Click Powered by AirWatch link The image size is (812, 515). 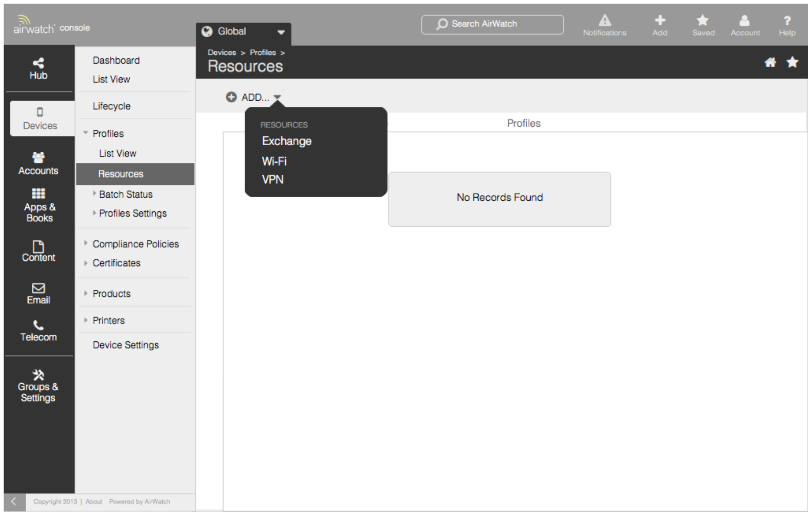click(140, 501)
